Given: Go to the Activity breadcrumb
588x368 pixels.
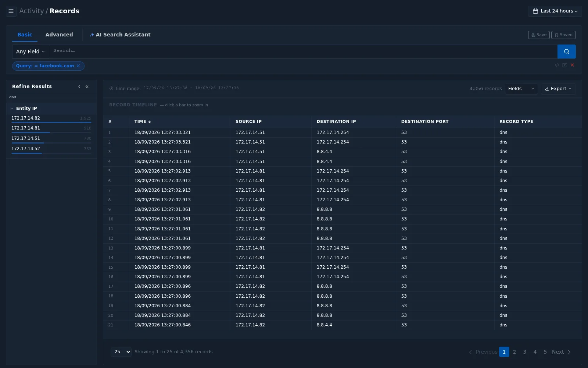Looking at the screenshot, I should pyautogui.click(x=31, y=11).
